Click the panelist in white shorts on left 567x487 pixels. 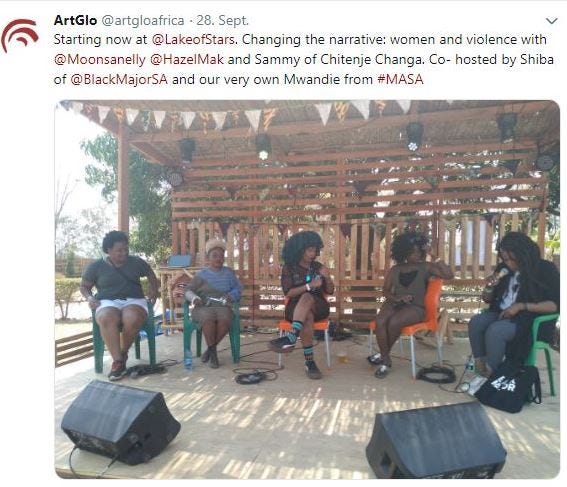[x=119, y=304]
